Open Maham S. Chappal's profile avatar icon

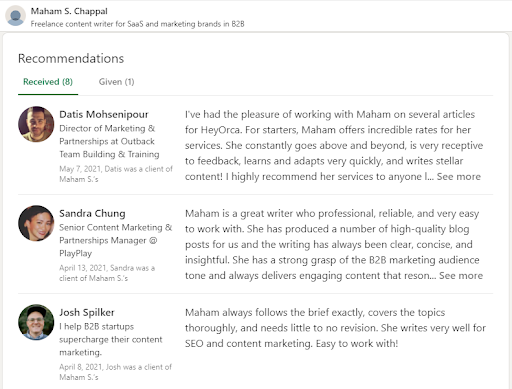[16, 16]
